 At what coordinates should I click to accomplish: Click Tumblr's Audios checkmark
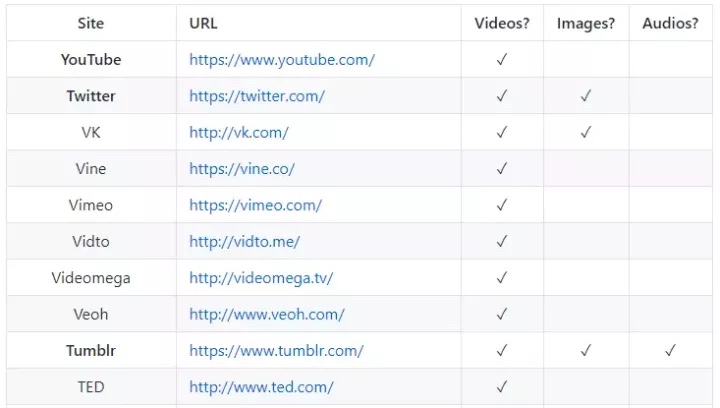tap(670, 351)
